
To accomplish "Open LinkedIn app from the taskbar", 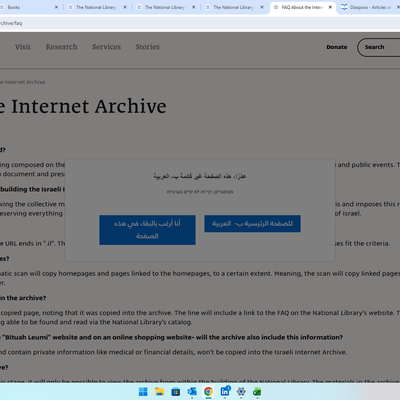I will point(225,391).
